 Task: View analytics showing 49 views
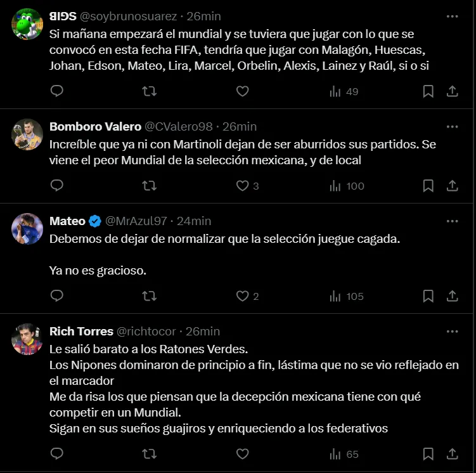click(x=344, y=91)
